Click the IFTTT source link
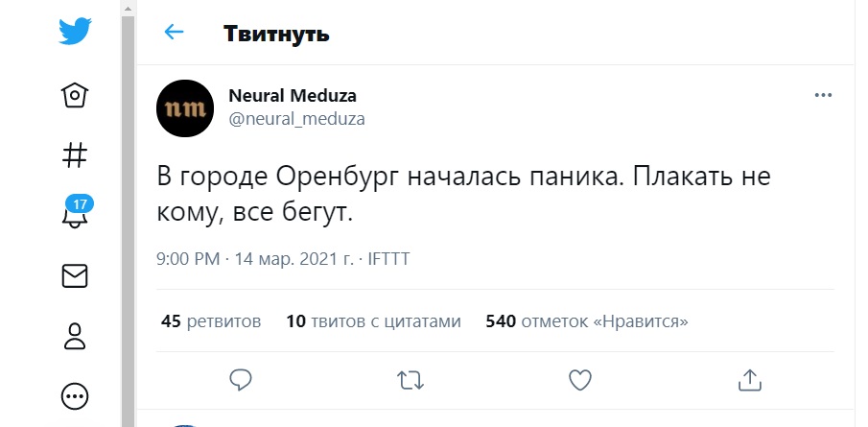 (x=390, y=259)
